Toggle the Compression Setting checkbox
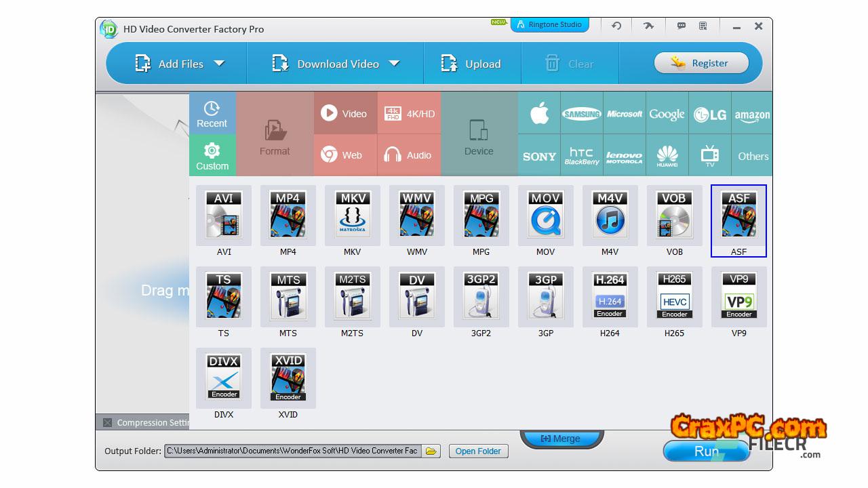868x488 pixels. (x=107, y=422)
